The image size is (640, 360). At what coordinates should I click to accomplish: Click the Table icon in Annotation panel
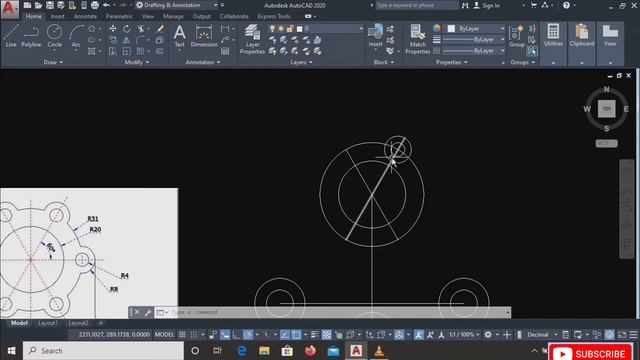[x=225, y=51]
